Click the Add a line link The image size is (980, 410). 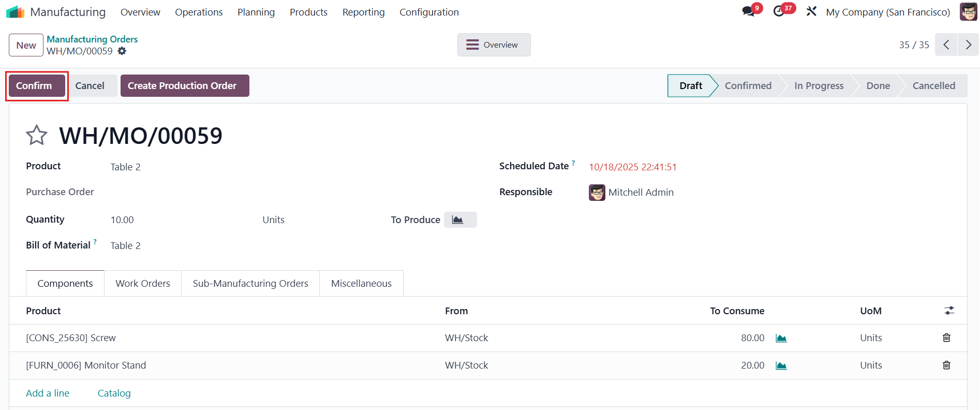(x=48, y=393)
